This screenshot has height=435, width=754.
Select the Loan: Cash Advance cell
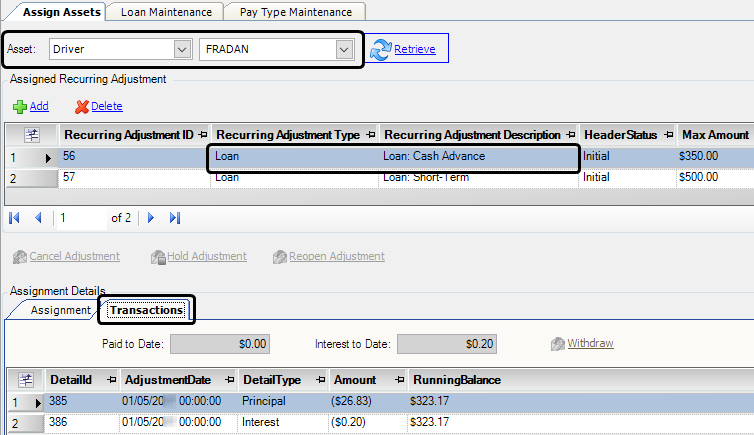[x=480, y=156]
